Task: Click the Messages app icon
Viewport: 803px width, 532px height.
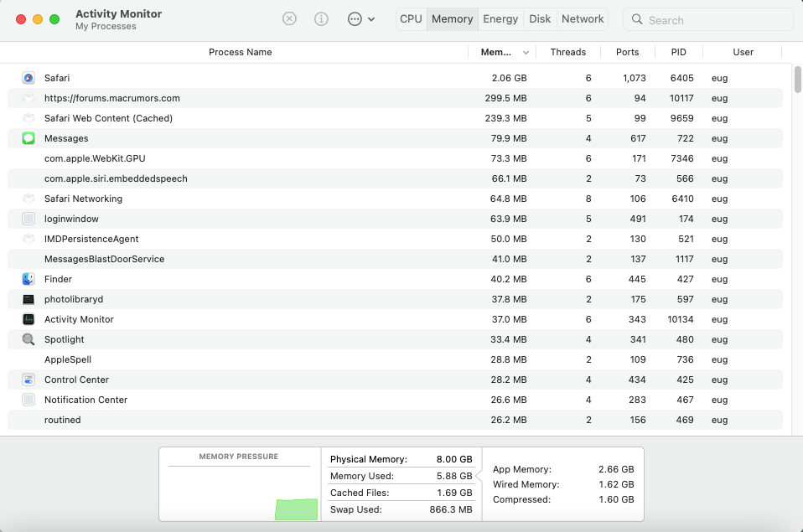Action: [28, 138]
